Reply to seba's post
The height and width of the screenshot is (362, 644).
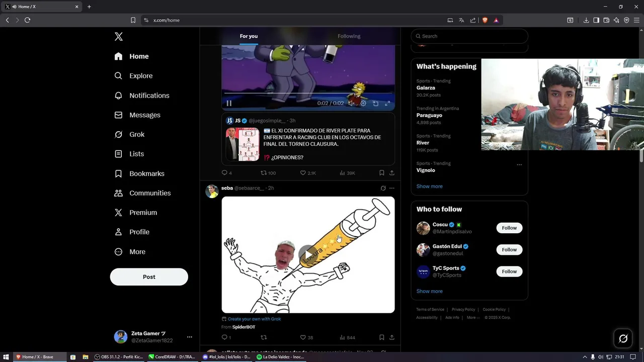226,337
